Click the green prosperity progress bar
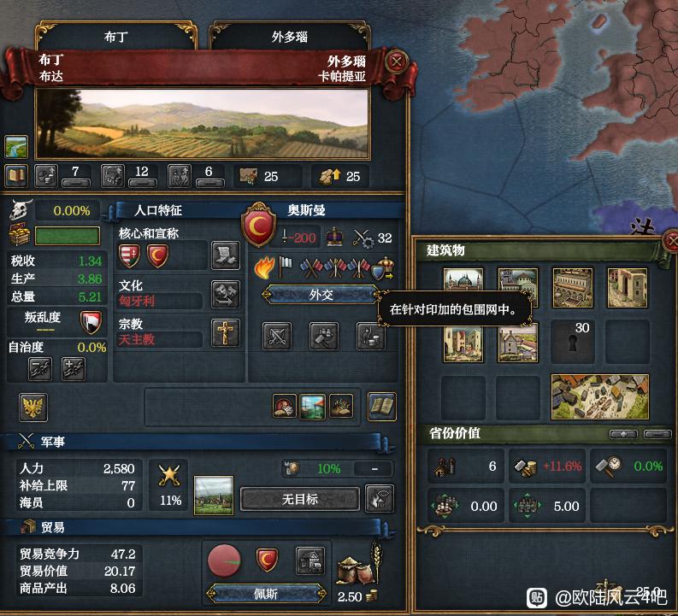Screen dimensions: 678x616 click(68, 236)
